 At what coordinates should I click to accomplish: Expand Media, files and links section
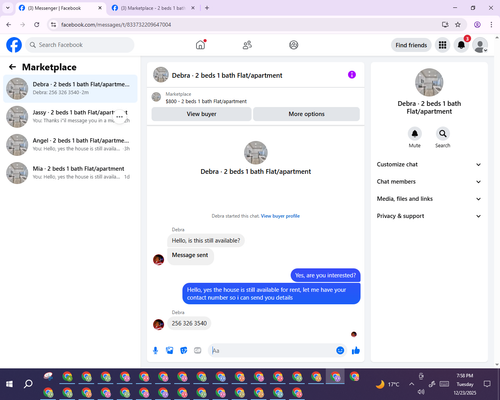pyautogui.click(x=429, y=199)
